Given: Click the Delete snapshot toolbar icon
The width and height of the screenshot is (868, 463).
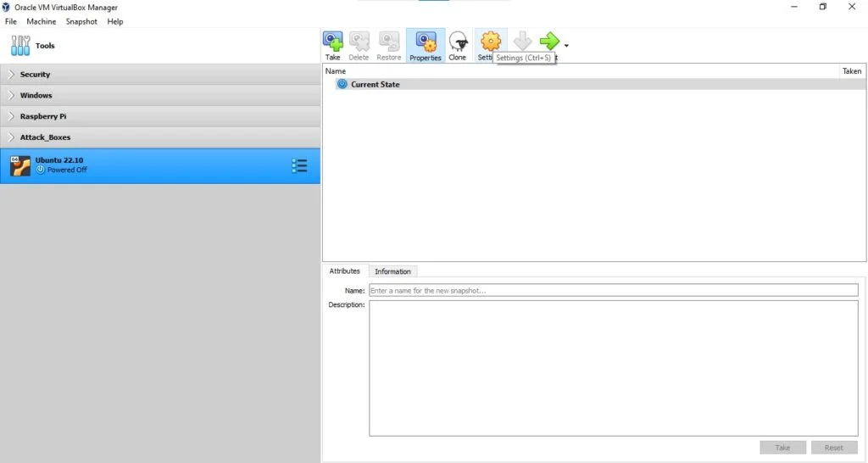Looking at the screenshot, I should [x=359, y=42].
